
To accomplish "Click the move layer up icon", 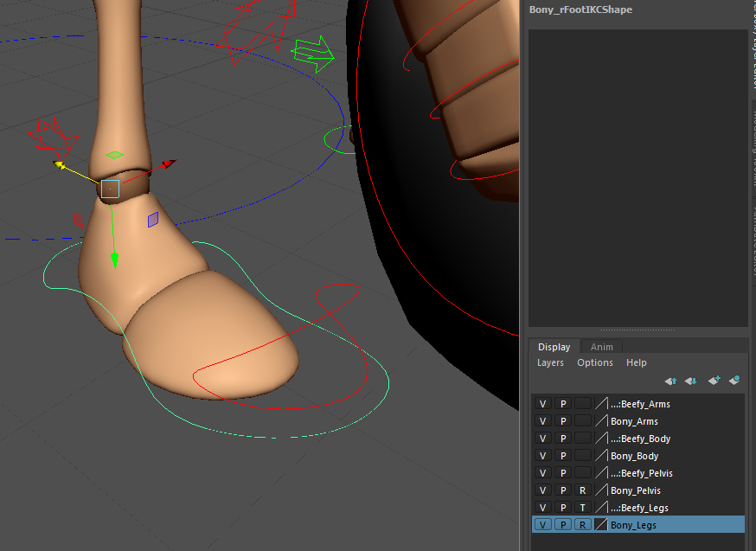I will [671, 381].
